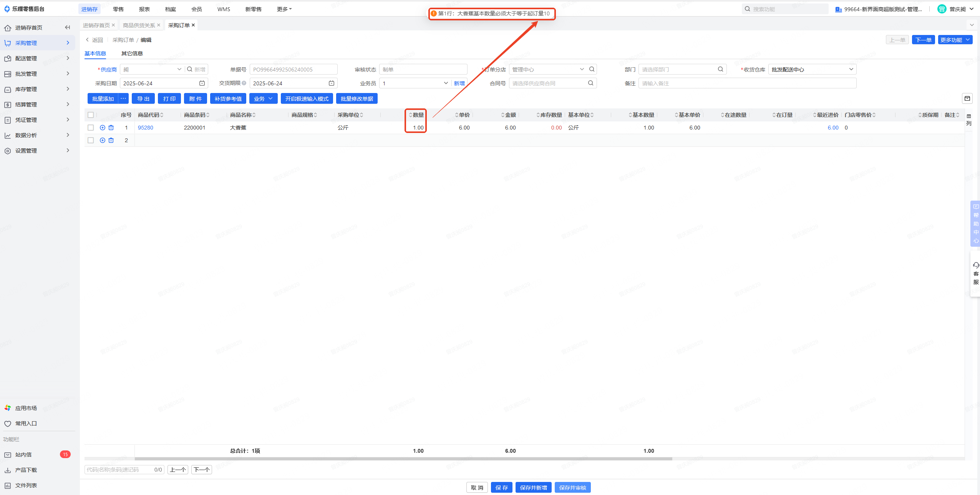The width and height of the screenshot is (980, 495).
Task: Click the 批量修改单据 button
Action: coord(357,98)
